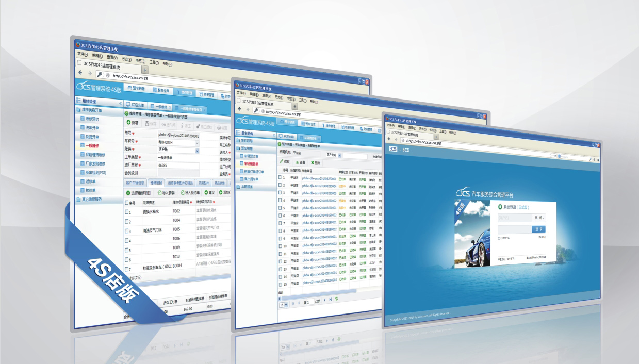Open a new browser tab in the left window
639x364 pixels.
click(145, 70)
